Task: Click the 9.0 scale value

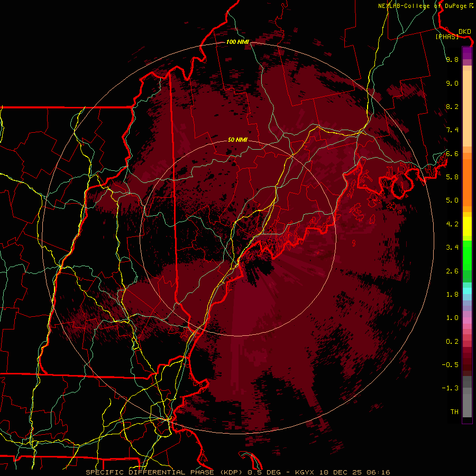Action: [x=452, y=84]
